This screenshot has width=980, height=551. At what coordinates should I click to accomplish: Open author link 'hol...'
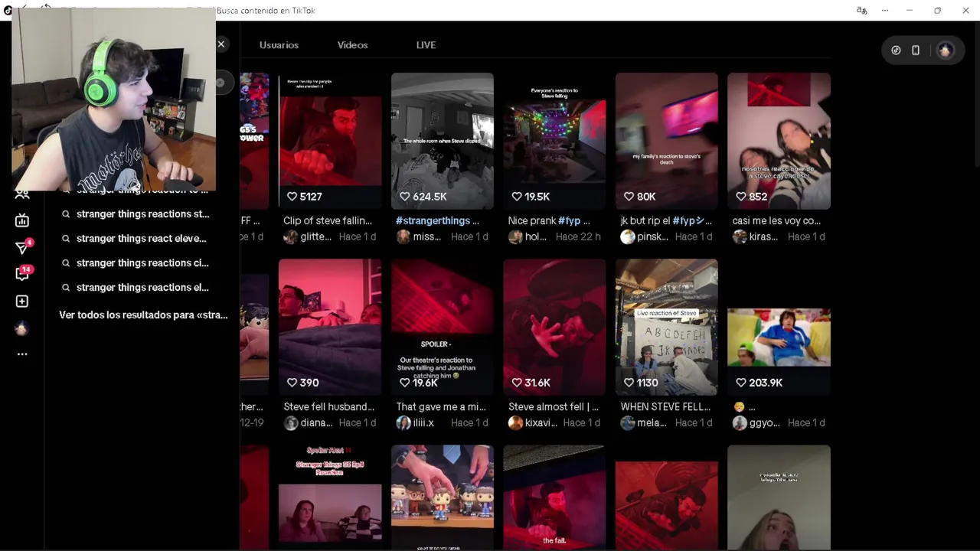tap(536, 237)
